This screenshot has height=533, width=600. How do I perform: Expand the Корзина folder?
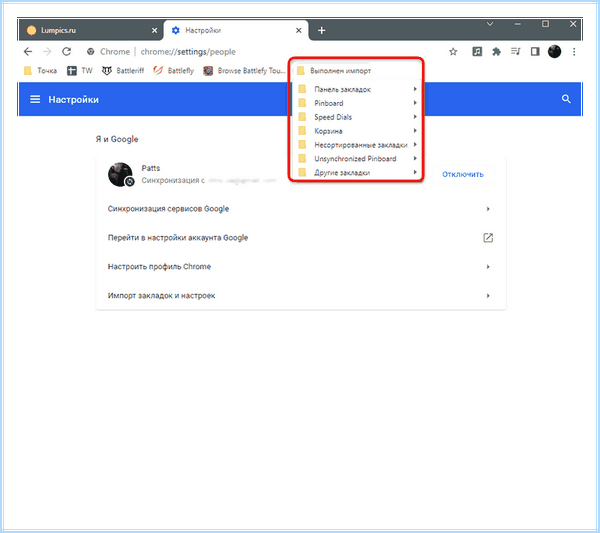pos(357,131)
